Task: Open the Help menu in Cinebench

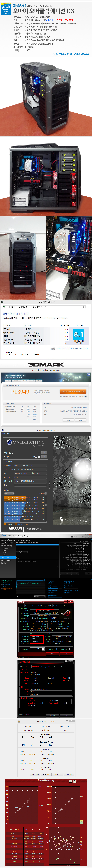Action: [x=8, y=434]
